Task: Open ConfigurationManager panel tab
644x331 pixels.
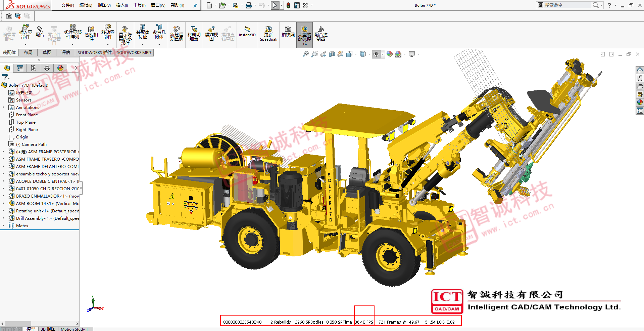Action: click(x=34, y=68)
